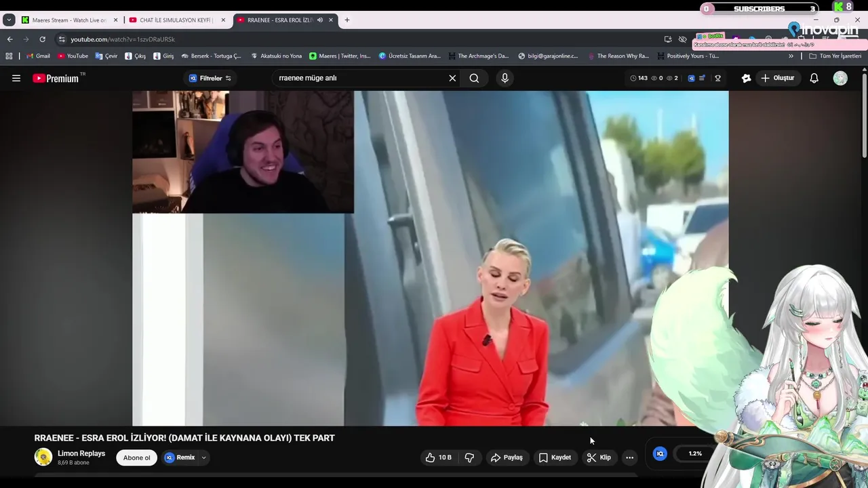Screen dimensions: 868x488
Task: Open the Çıkış bookmark
Action: click(x=136, y=56)
